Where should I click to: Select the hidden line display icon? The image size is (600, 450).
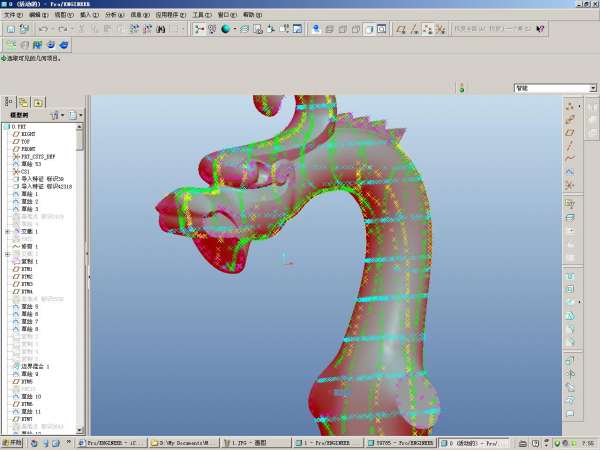(x=342, y=29)
